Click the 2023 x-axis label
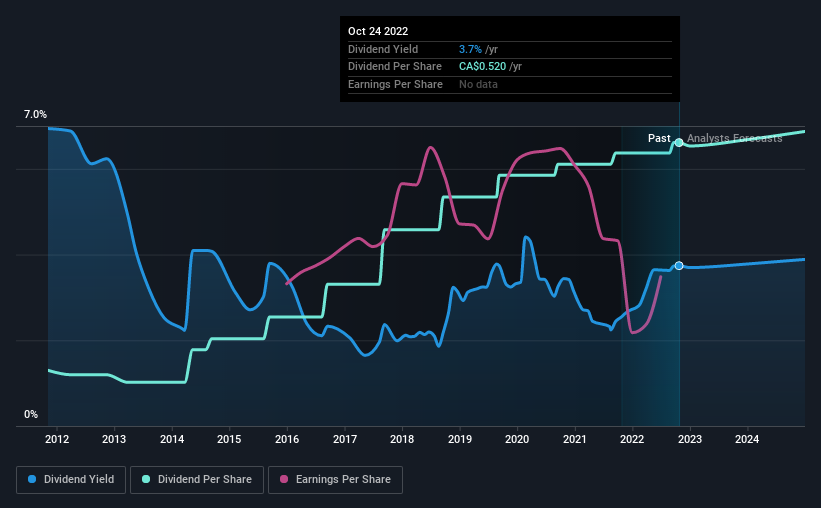 pyautogui.click(x=690, y=439)
